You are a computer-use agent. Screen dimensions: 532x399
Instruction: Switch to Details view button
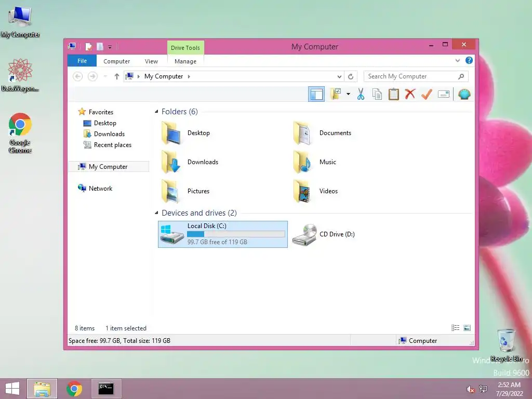tap(455, 328)
